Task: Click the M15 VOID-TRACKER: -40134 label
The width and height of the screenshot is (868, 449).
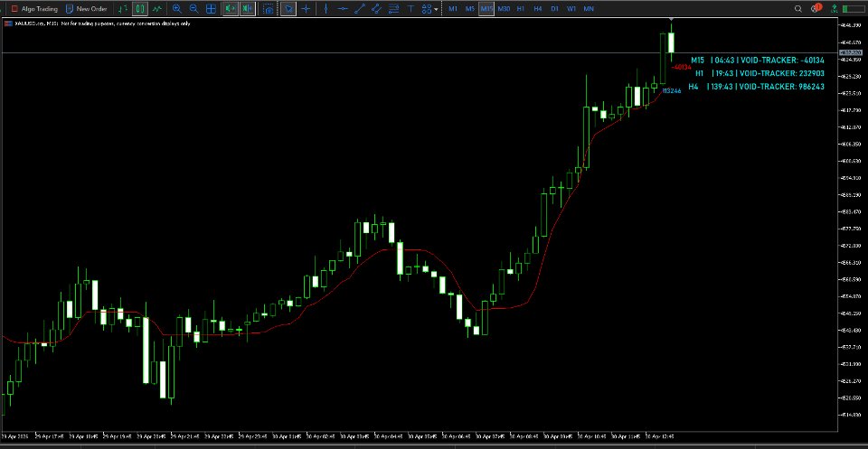Action: coord(758,60)
